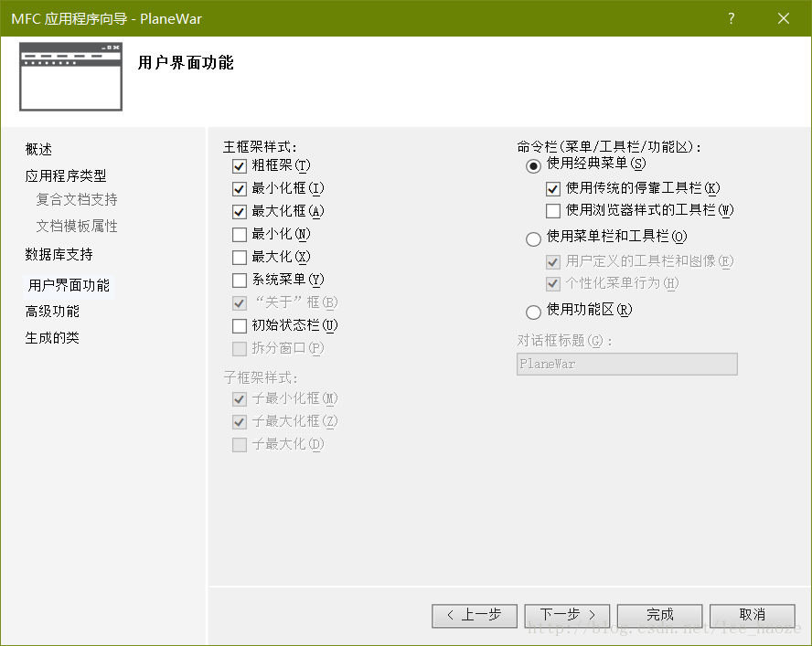Viewport: 812px width, 646px height.
Task: Click the 命令栏(菜单/工具栏/功能区) label
Action: (x=609, y=147)
